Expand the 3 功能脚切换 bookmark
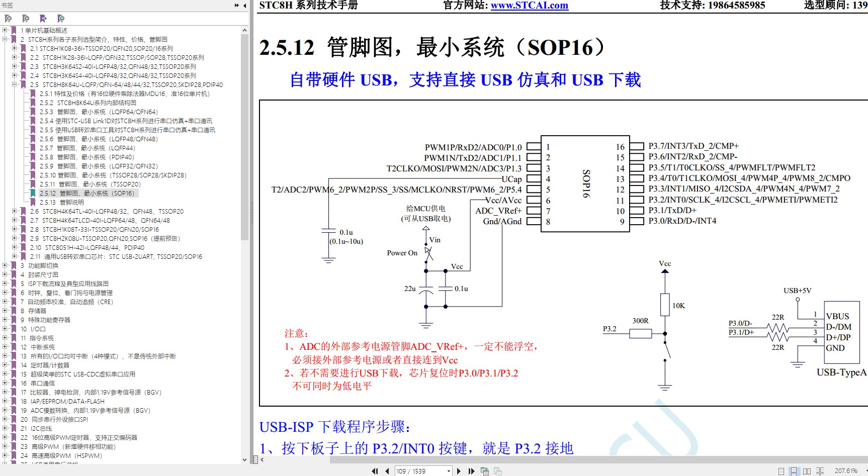868x476 pixels. coord(5,265)
